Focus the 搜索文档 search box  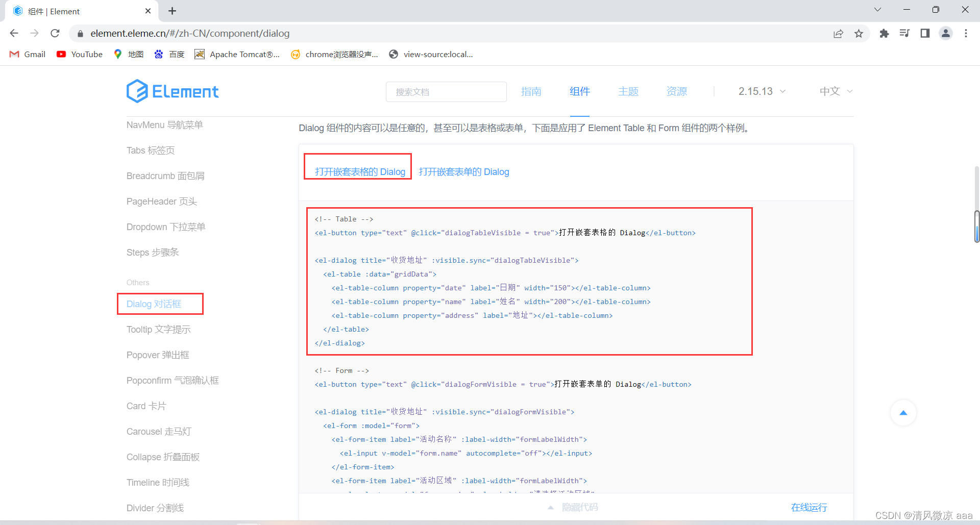point(446,92)
